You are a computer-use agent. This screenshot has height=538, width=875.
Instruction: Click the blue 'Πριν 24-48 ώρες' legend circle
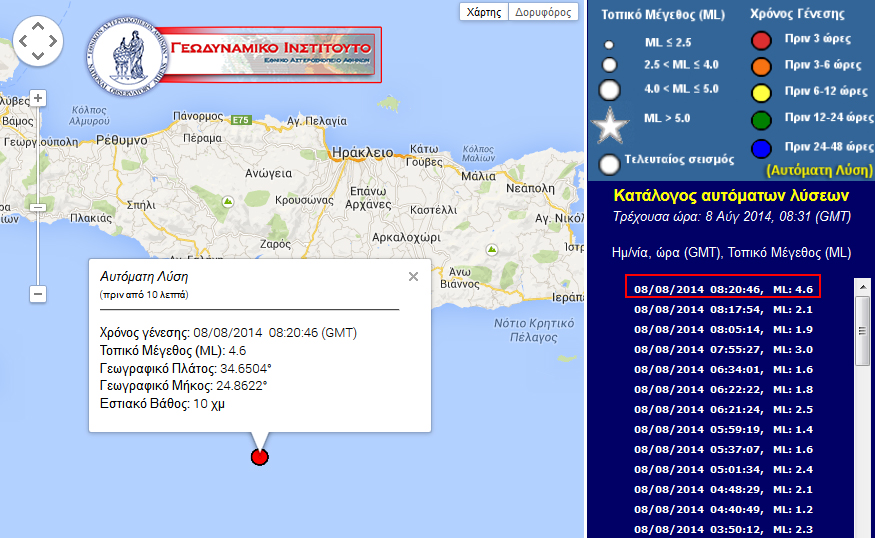(761, 148)
